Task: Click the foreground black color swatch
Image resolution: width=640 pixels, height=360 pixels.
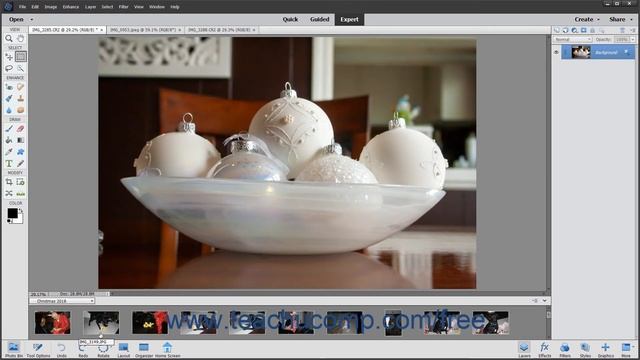Action: coord(12,213)
